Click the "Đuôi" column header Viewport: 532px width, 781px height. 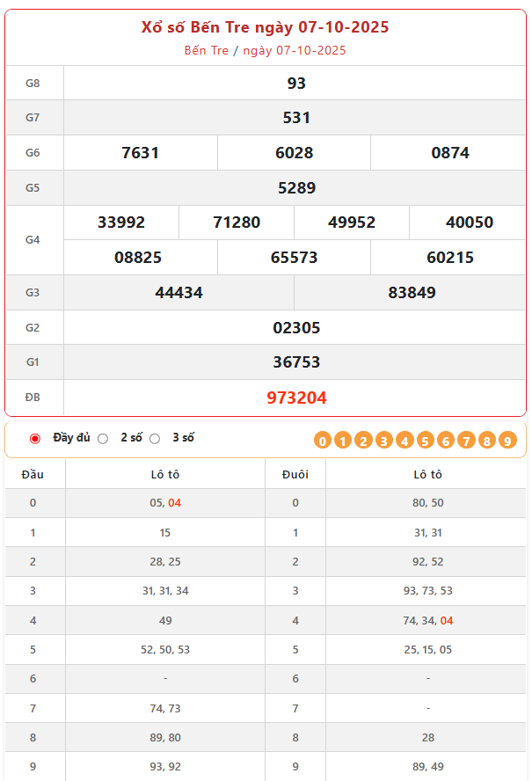[295, 474]
